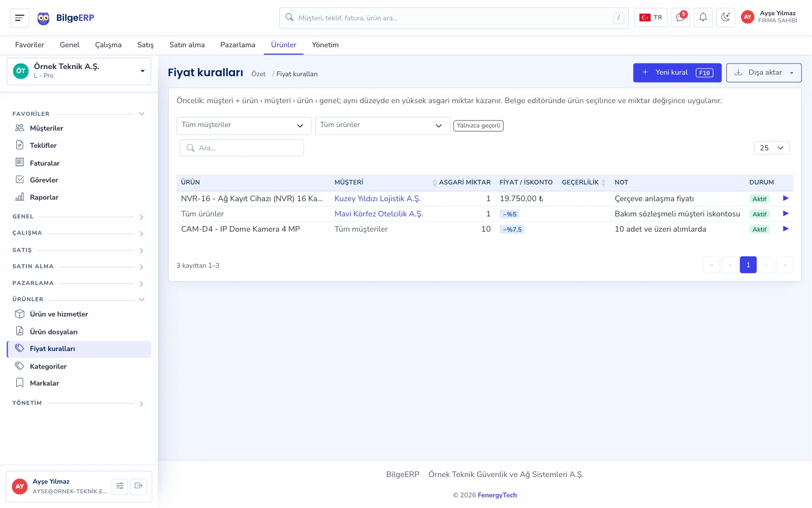Open the page size 25 dropdown
The height and width of the screenshot is (508, 812).
click(x=771, y=148)
